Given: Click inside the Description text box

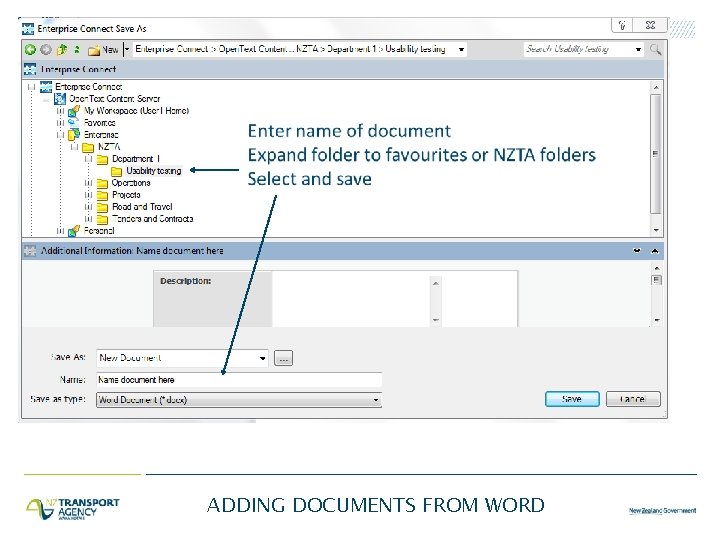Looking at the screenshot, I should coord(351,299).
